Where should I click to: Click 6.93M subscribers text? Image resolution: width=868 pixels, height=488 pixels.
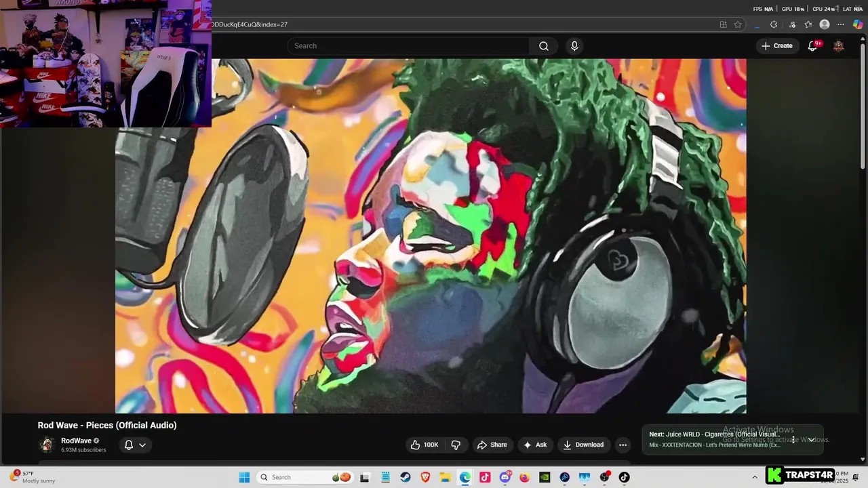(x=83, y=450)
